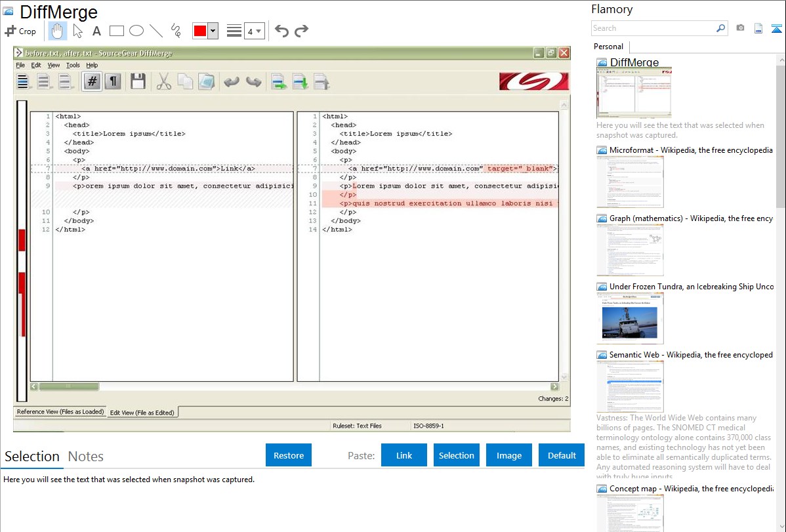Select the Crop tool
This screenshot has height=532, width=786.
point(20,31)
